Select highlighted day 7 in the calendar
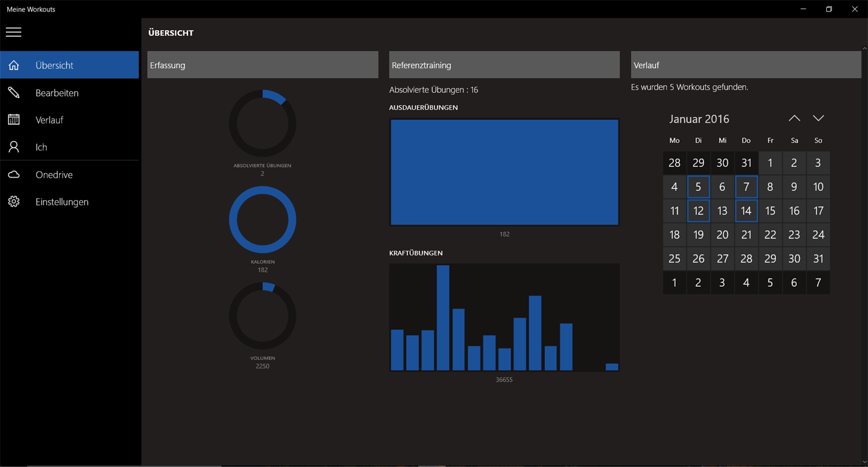Image resolution: width=868 pixels, height=467 pixels. pyautogui.click(x=746, y=187)
